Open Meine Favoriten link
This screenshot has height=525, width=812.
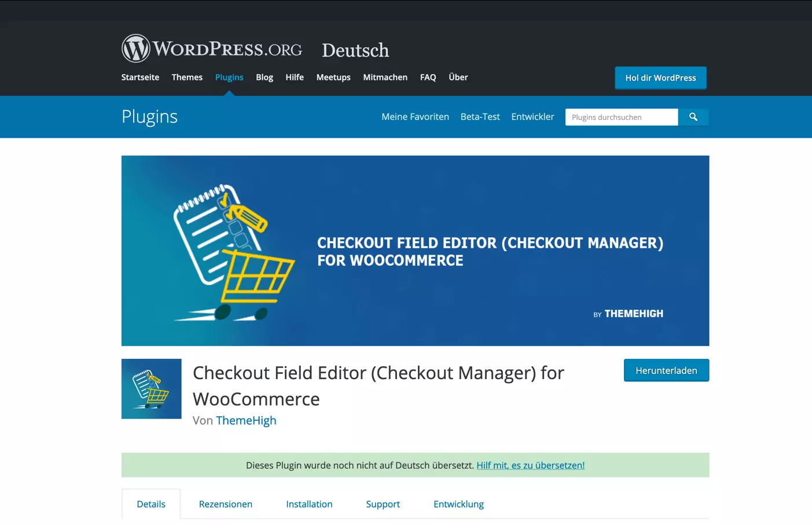coord(415,117)
